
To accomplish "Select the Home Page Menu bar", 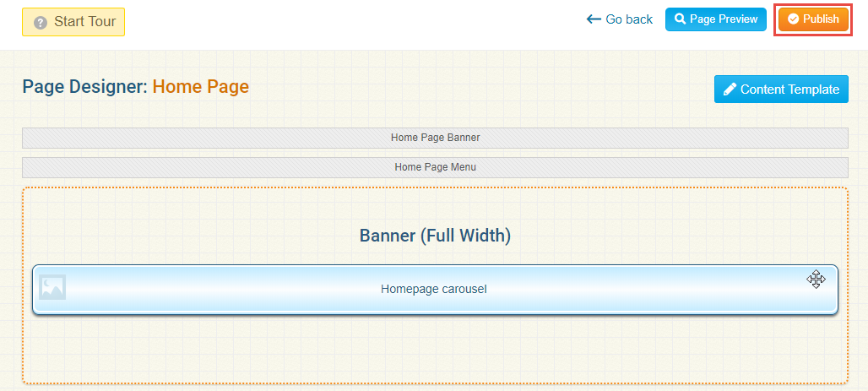I will point(435,167).
